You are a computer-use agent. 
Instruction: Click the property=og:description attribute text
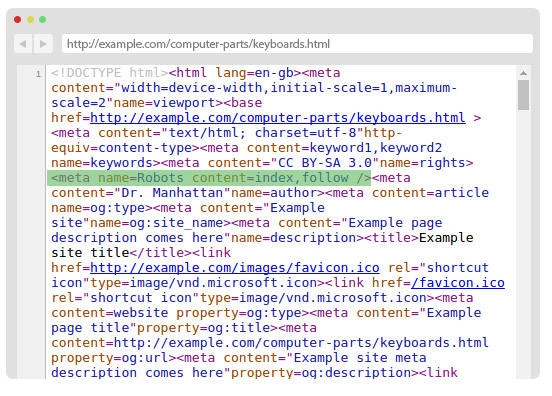coord(321,373)
